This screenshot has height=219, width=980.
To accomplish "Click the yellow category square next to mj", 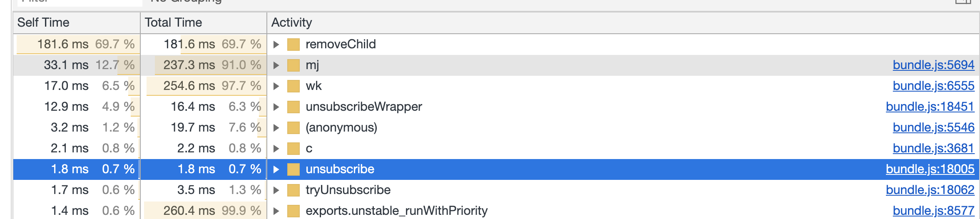I will [x=294, y=65].
